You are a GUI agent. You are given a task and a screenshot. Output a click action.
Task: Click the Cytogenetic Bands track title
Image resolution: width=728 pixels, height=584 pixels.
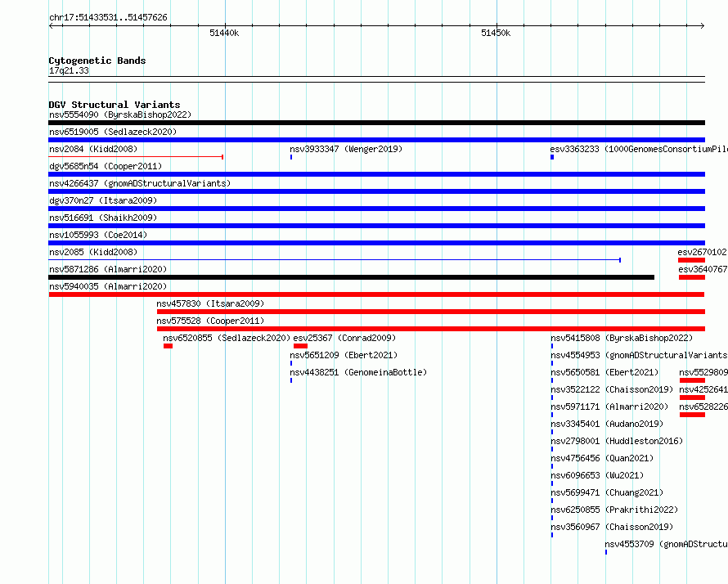97,61
